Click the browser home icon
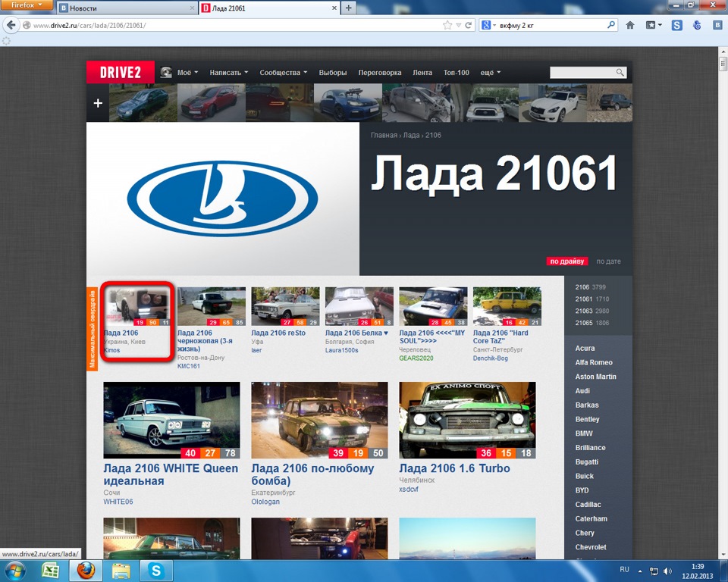The width and height of the screenshot is (728, 582). pyautogui.click(x=630, y=25)
